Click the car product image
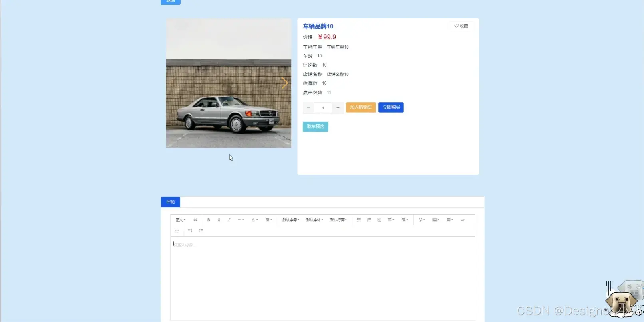This screenshot has width=644, height=322. (x=229, y=83)
